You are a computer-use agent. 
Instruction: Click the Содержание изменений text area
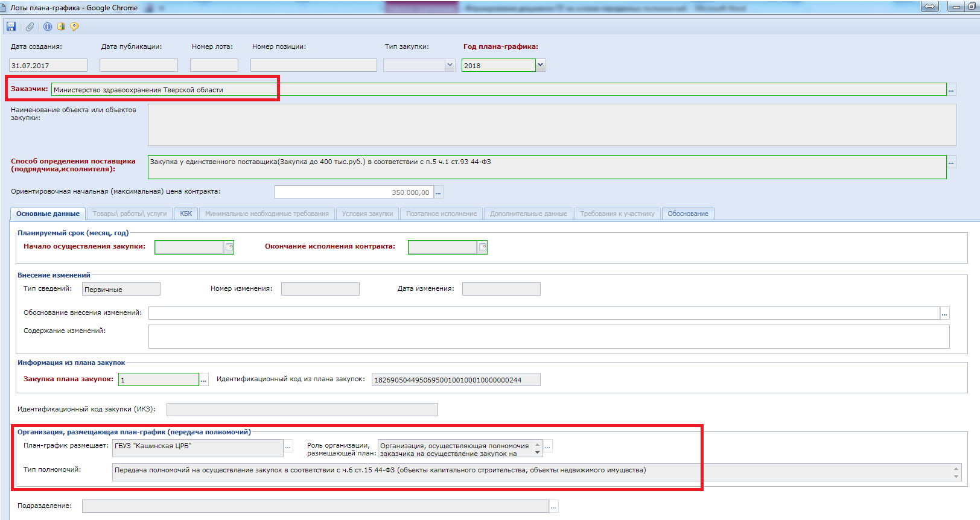click(x=548, y=337)
